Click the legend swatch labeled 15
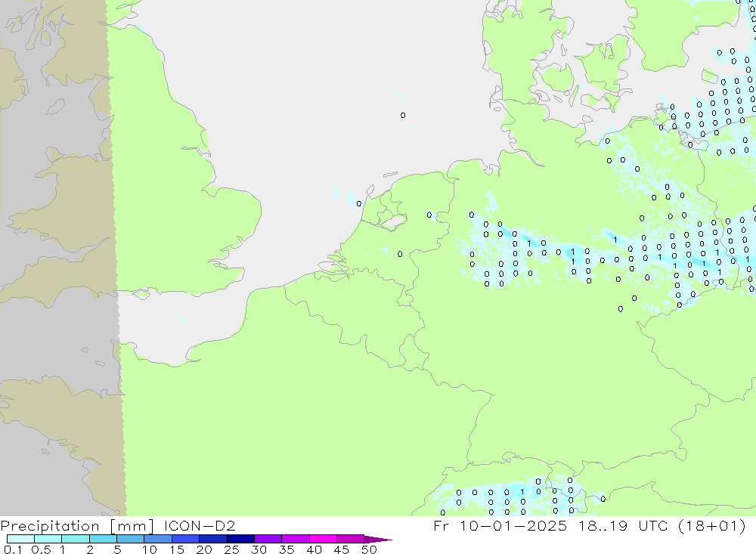 click(x=186, y=539)
